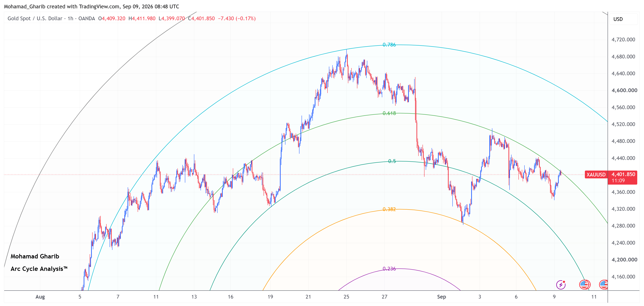Select the Arc Cycle Analysis™ text annotation
The image size is (644, 306).
(x=39, y=269)
